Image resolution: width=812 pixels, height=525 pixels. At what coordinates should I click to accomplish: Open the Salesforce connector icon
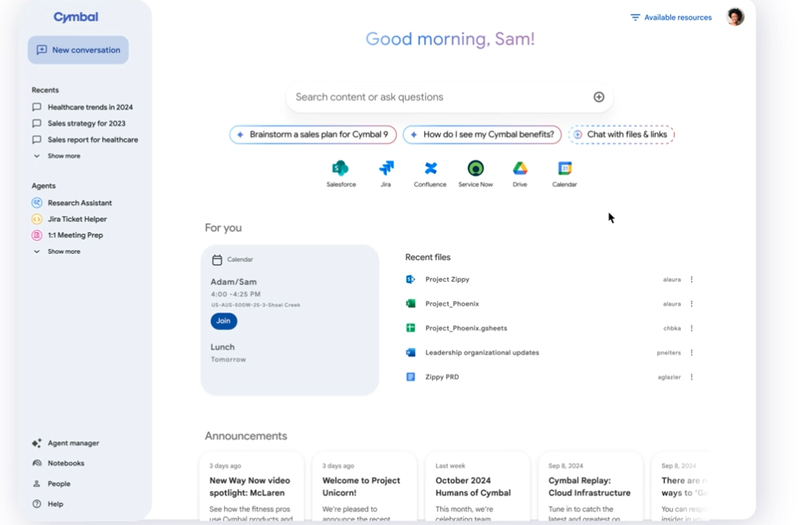click(341, 169)
